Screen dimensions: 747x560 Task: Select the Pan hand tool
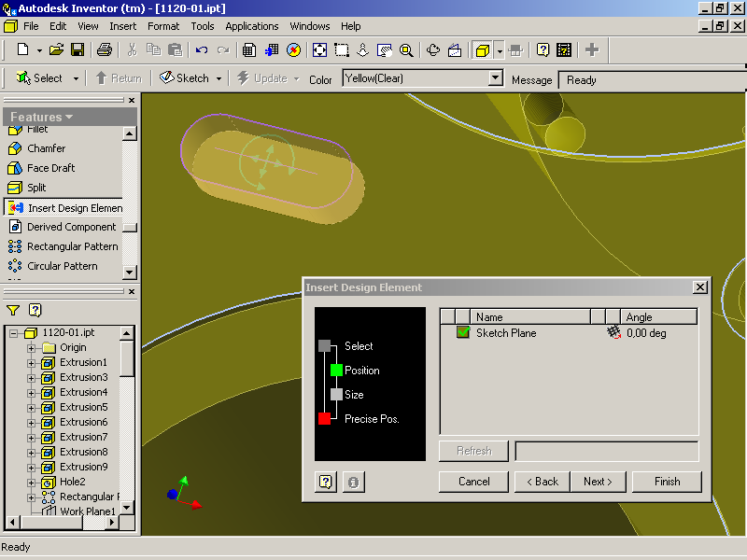(384, 49)
